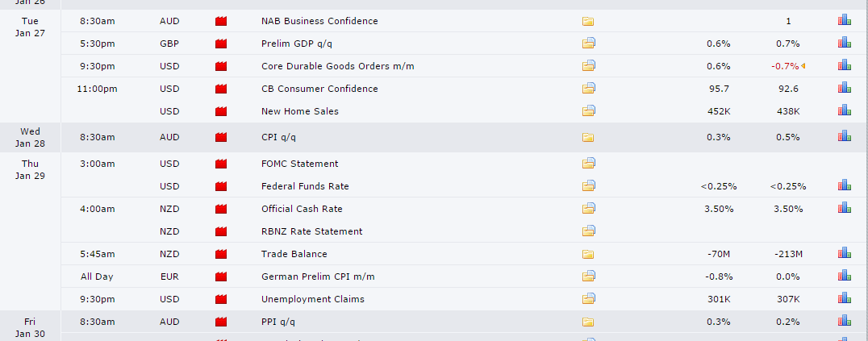This screenshot has width=868, height=341.
Task: Open detail folder for Federal Funds Rate
Action: 587,186
